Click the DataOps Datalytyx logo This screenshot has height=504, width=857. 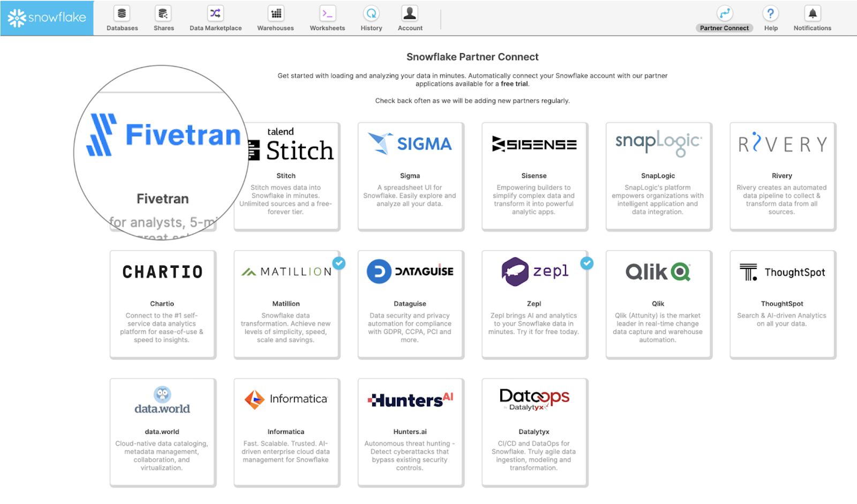point(534,400)
